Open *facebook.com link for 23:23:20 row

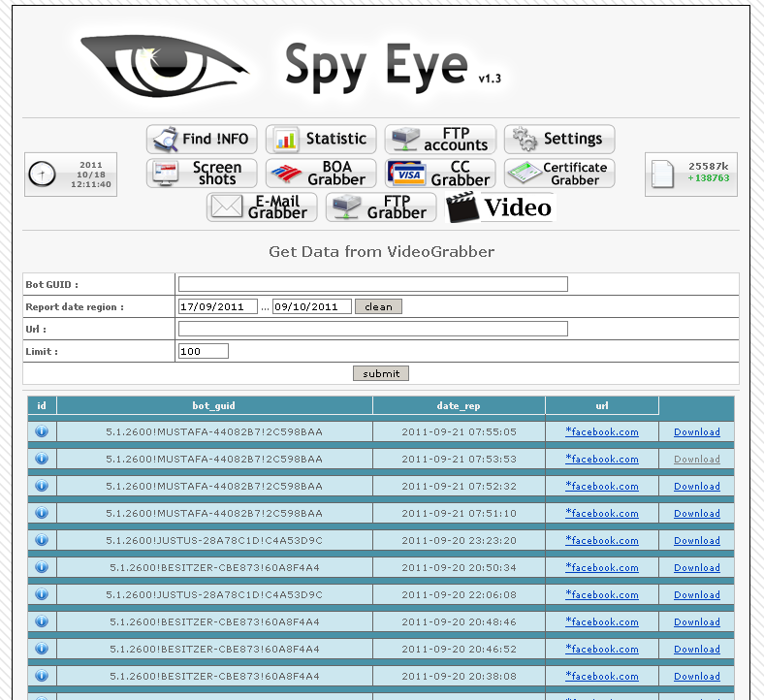point(602,541)
